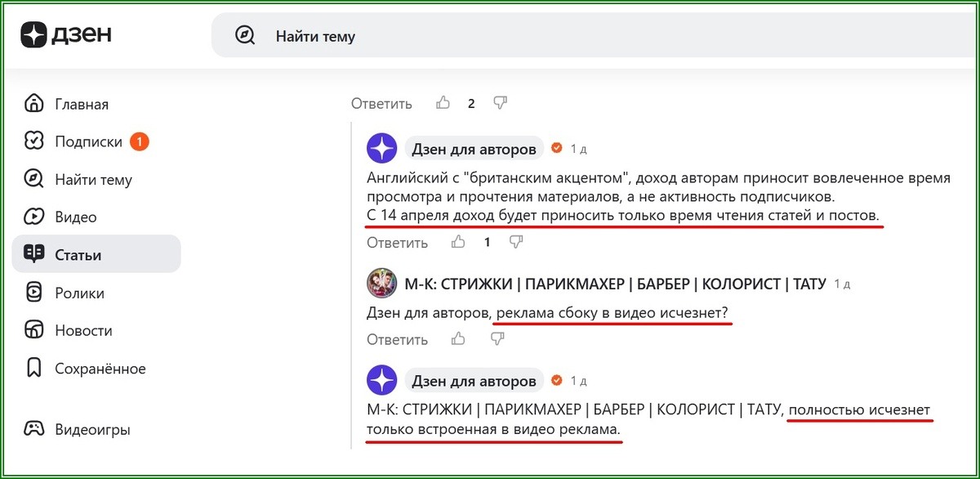The width and height of the screenshot is (980, 479).
Task: Click the subscriptions icon beside 'Подписки'
Action: tap(33, 141)
